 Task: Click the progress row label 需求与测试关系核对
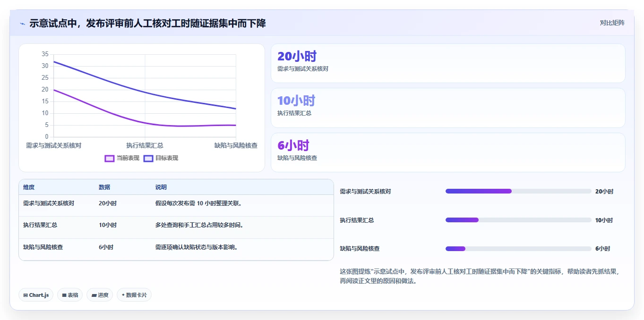[x=365, y=192]
